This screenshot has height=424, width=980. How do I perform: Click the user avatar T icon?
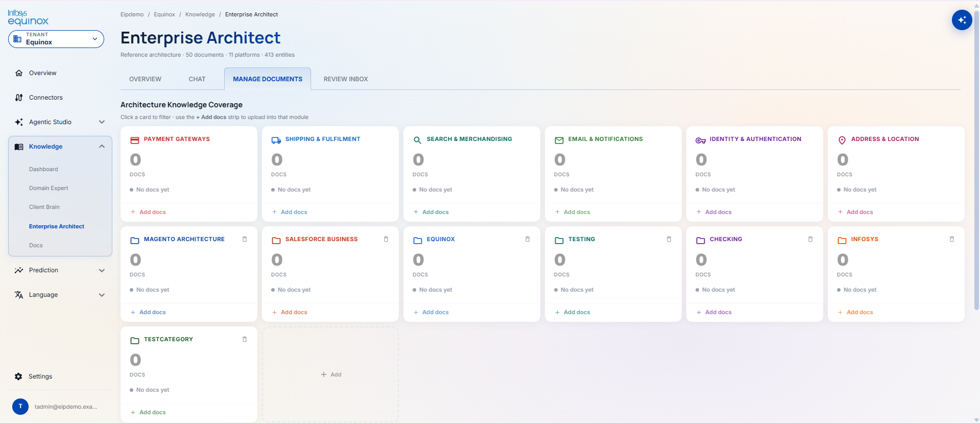(x=20, y=407)
